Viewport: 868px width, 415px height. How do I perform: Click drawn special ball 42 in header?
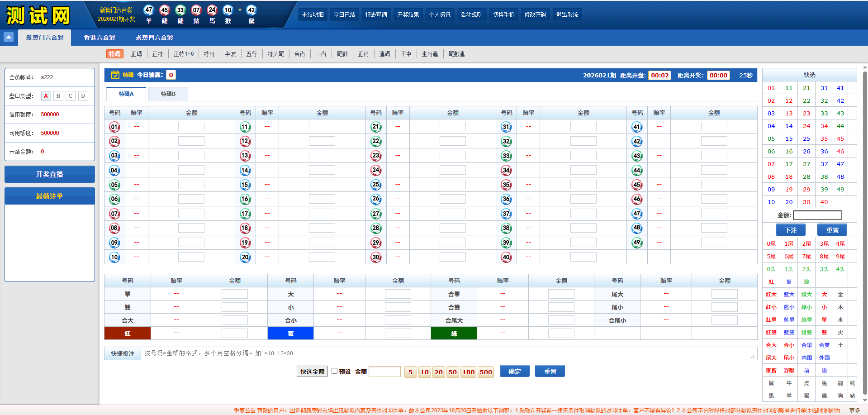251,10
